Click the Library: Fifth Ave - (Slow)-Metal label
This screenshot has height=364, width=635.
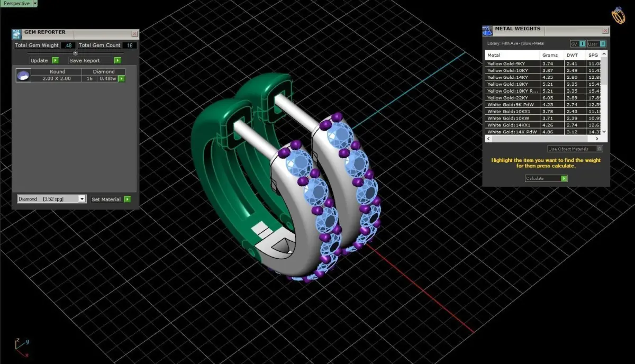515,43
